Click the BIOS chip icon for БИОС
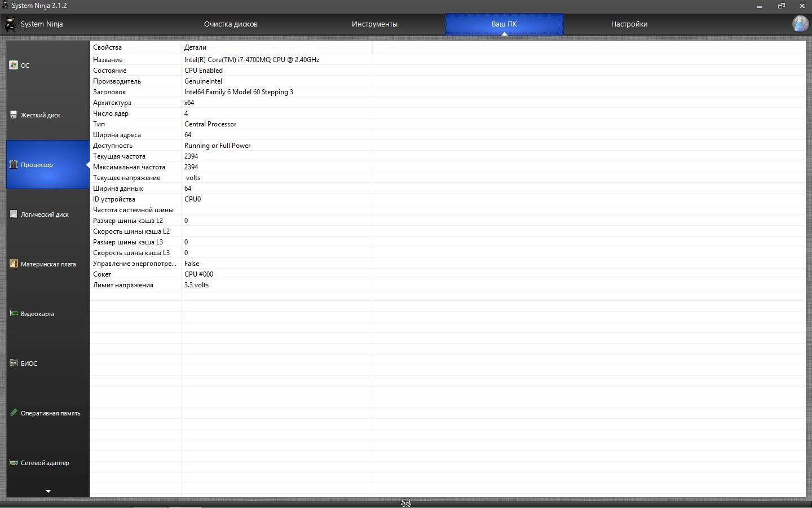This screenshot has width=812, height=508. (14, 363)
